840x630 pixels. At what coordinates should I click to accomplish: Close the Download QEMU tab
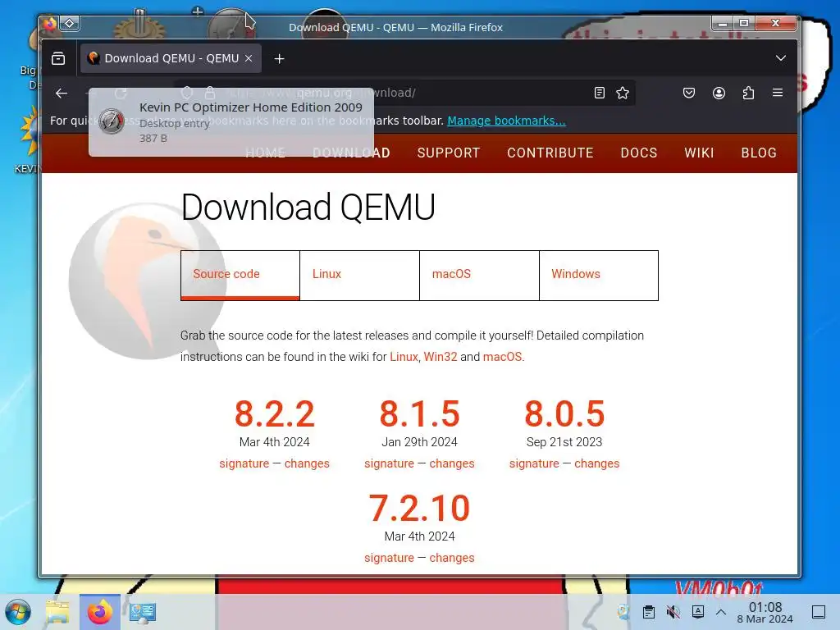point(249,58)
